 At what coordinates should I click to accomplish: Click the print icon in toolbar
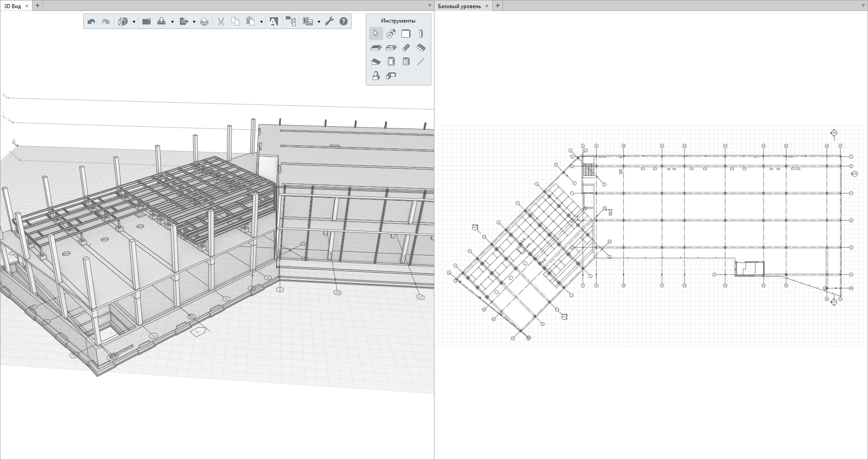coord(204,22)
